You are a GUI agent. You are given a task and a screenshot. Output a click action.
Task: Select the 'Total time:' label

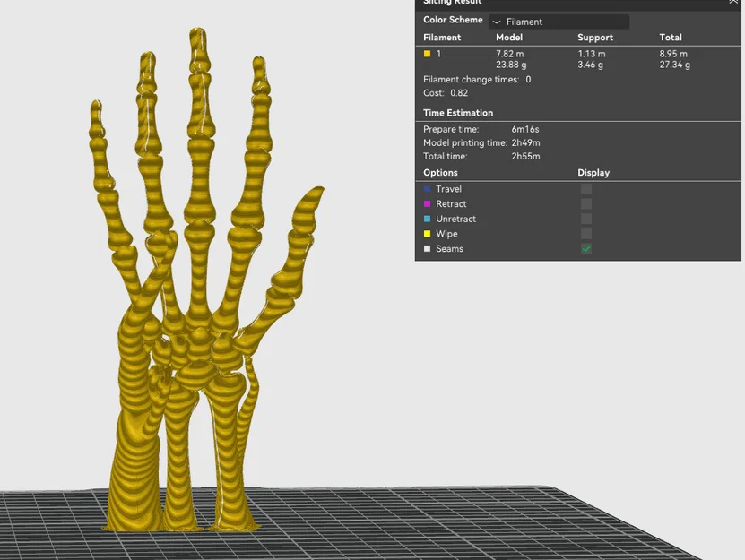click(446, 156)
